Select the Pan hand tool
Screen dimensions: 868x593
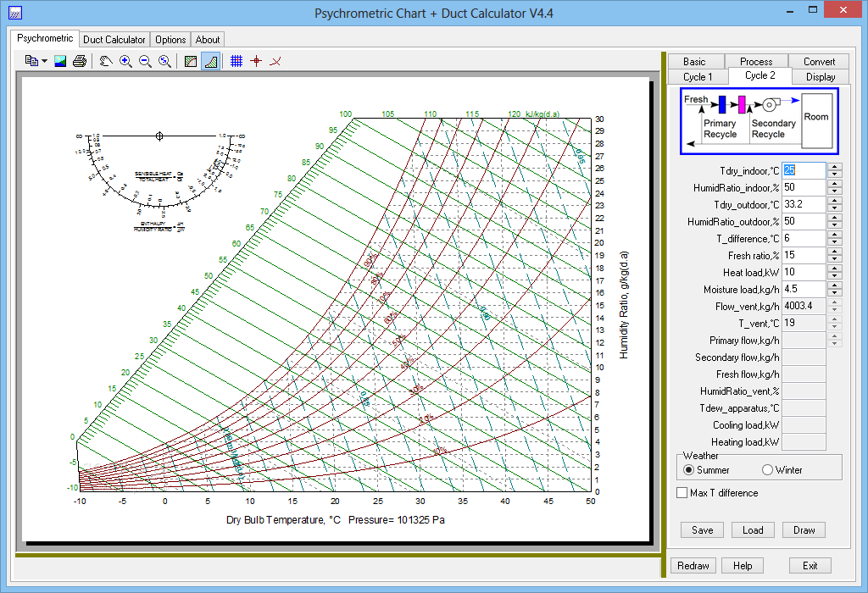pyautogui.click(x=106, y=61)
